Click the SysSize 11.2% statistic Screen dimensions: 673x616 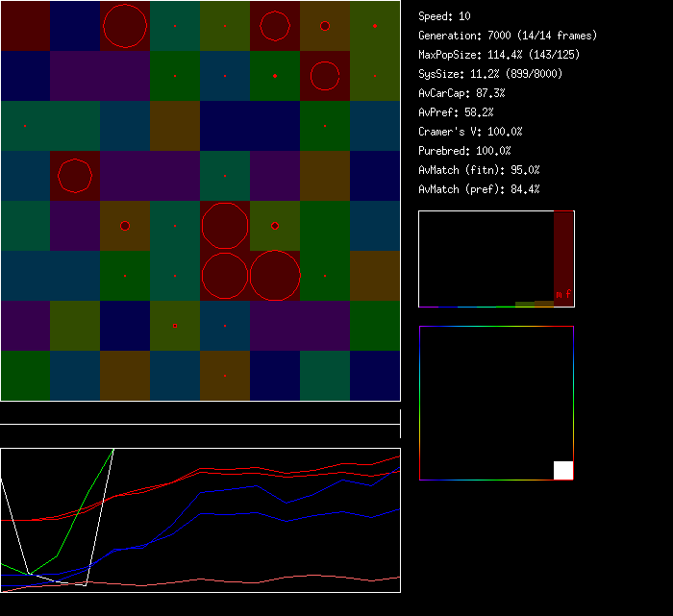(x=490, y=74)
